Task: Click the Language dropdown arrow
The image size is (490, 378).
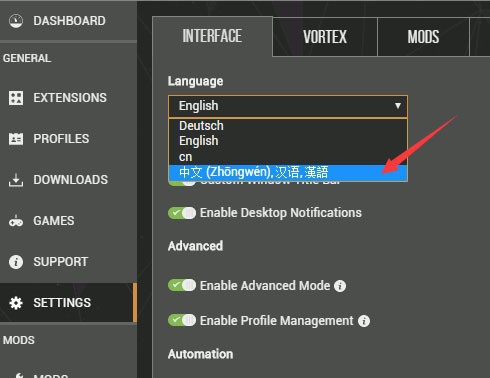Action: (398, 106)
